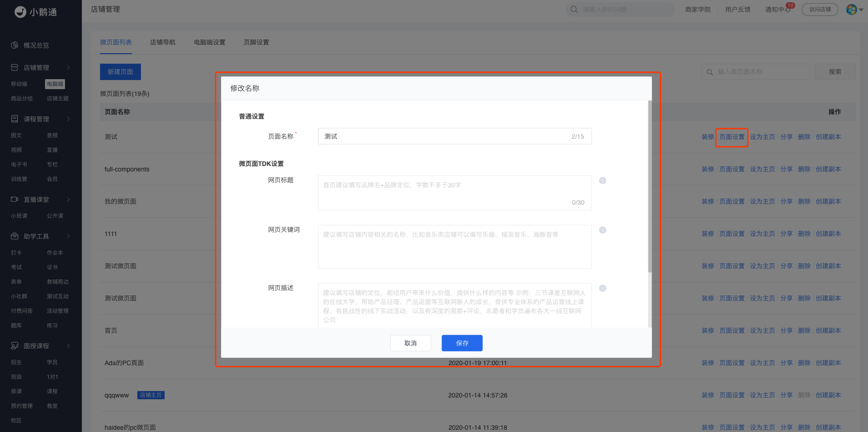Click the info icon beside 网页关键词
The height and width of the screenshot is (432, 868).
click(x=603, y=230)
